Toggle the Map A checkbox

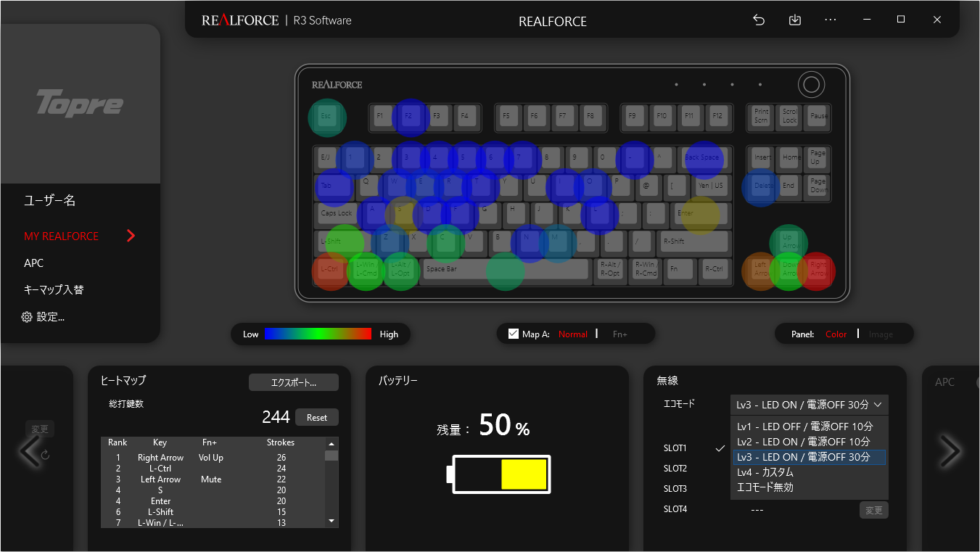514,334
